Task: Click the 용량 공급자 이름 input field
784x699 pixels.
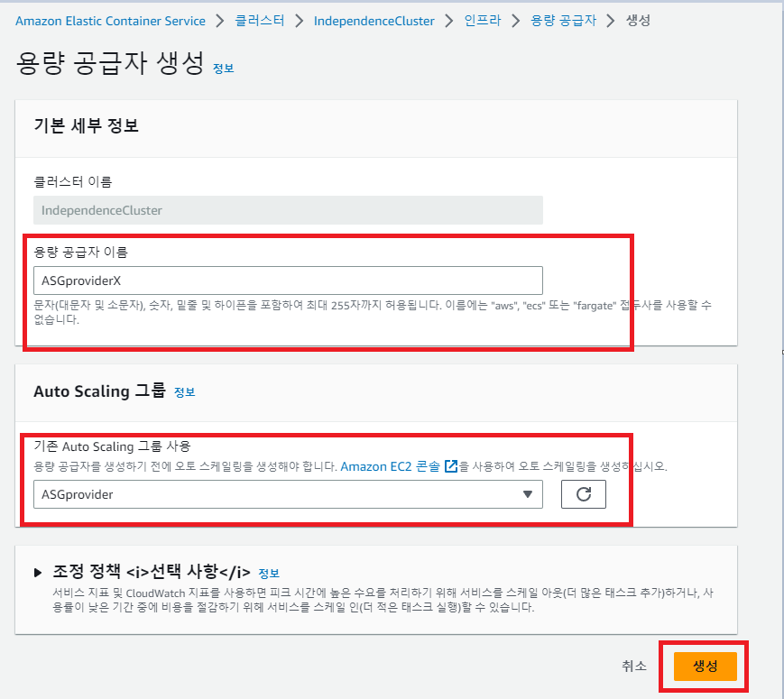Action: (288, 281)
